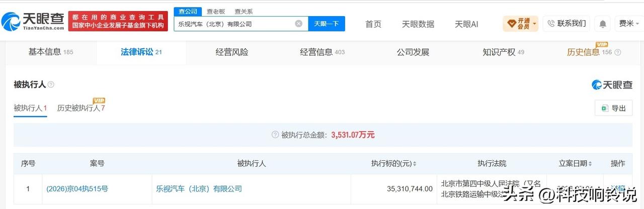The width and height of the screenshot is (644, 209).
Task: Click the 天眼一下 search button
Action: (327, 24)
